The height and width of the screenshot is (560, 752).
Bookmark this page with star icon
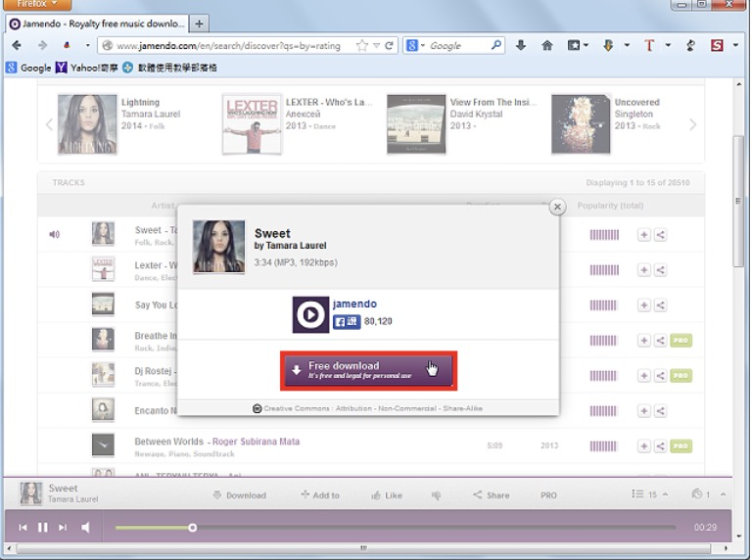[362, 46]
